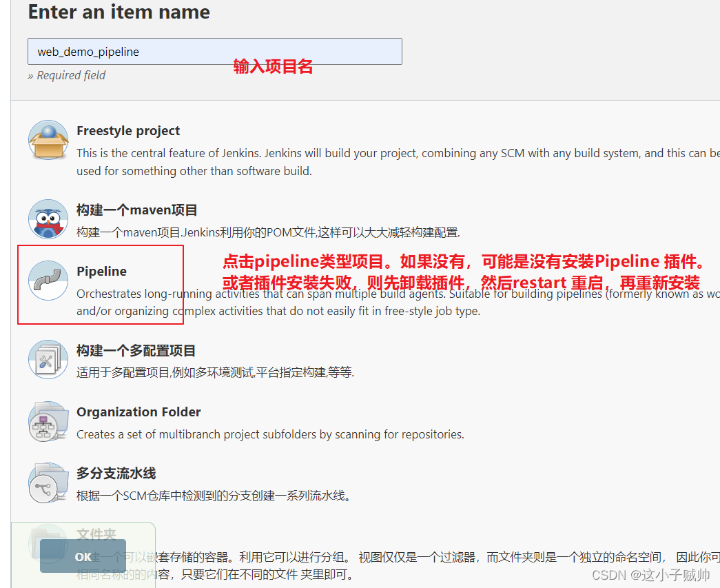Select the multibranch pipeline icon
This screenshot has width=720, height=588.
click(48, 483)
